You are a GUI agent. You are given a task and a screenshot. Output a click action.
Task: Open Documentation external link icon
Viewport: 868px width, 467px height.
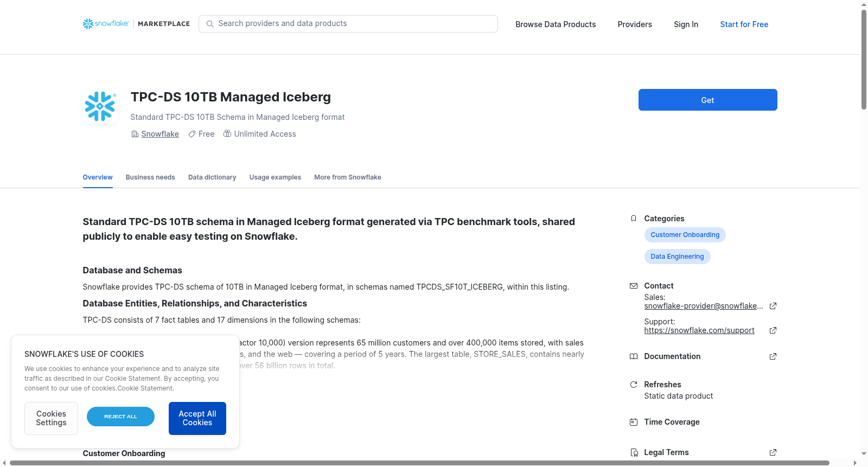pyautogui.click(x=773, y=356)
